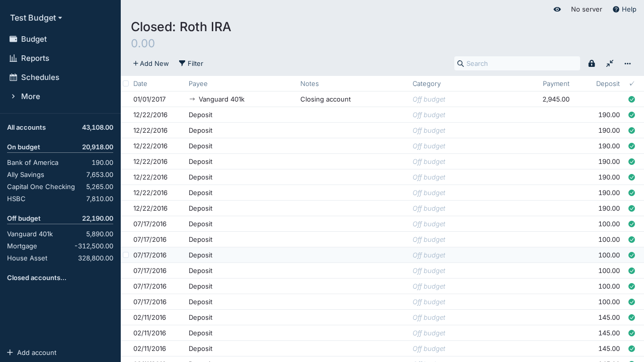Click the Budget wallet icon in sidebar

14,39
